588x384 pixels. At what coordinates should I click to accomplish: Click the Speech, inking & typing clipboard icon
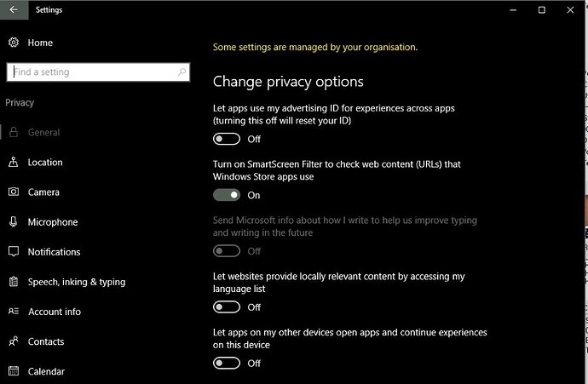(14, 281)
